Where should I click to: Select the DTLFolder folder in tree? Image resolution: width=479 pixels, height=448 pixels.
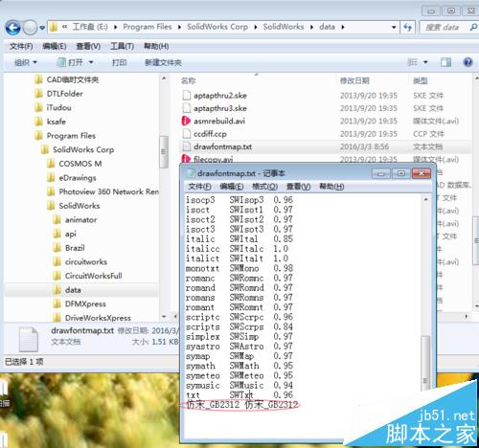[x=58, y=94]
